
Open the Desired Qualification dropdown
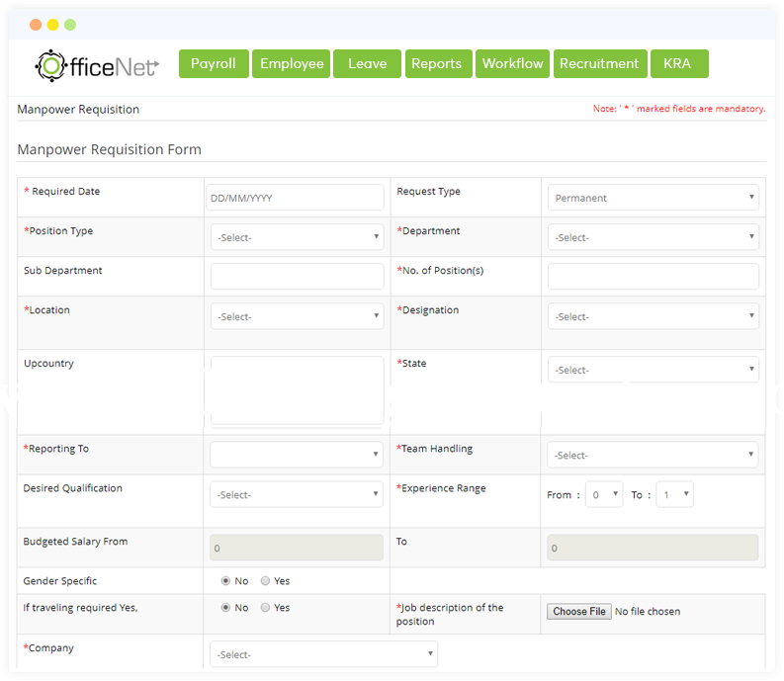point(297,494)
